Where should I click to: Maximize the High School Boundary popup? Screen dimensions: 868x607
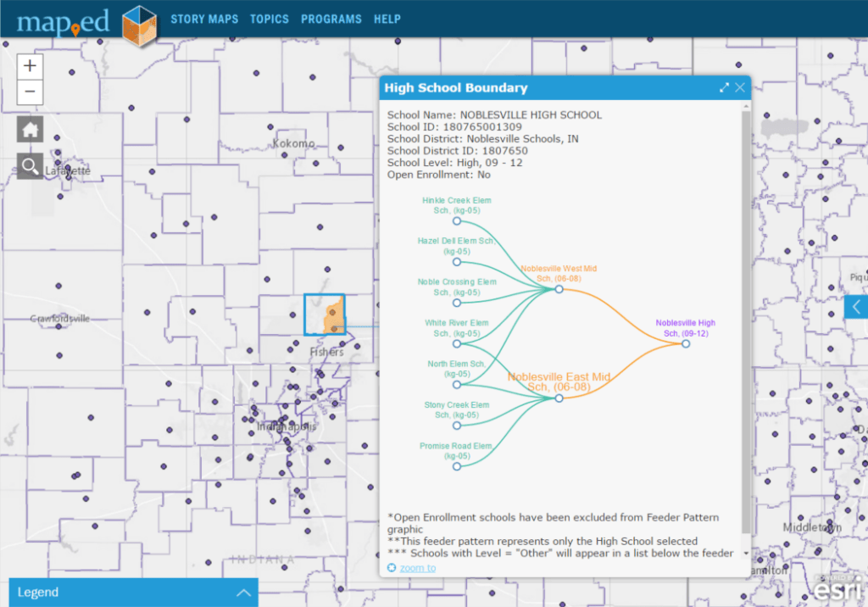click(724, 87)
